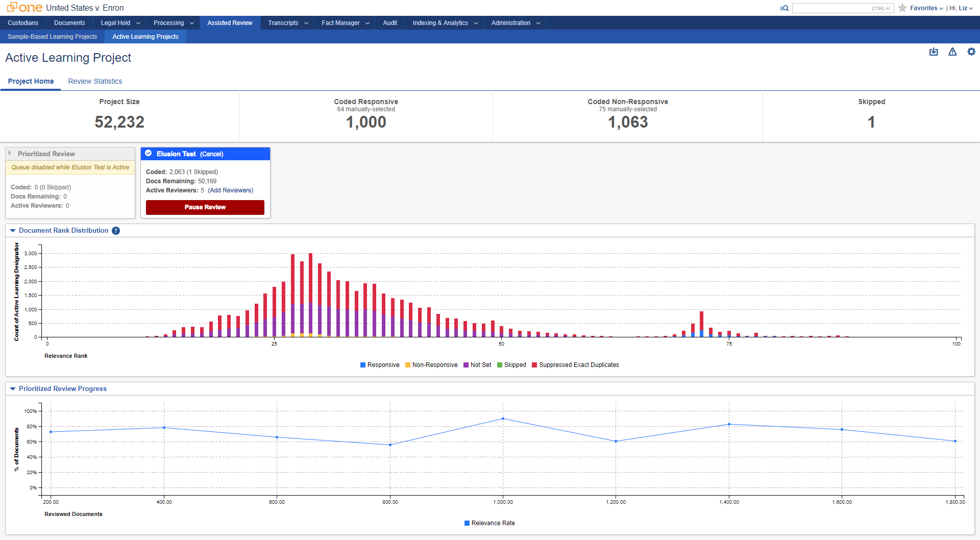The image size is (980, 540).
Task: Collapse the Prioritized Review Progress section
Action: [13, 389]
